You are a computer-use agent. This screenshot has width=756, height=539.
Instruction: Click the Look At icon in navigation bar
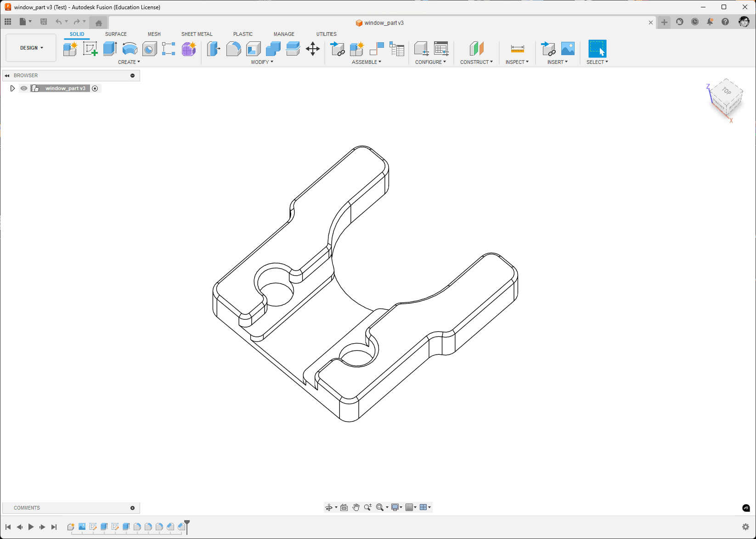(x=344, y=507)
